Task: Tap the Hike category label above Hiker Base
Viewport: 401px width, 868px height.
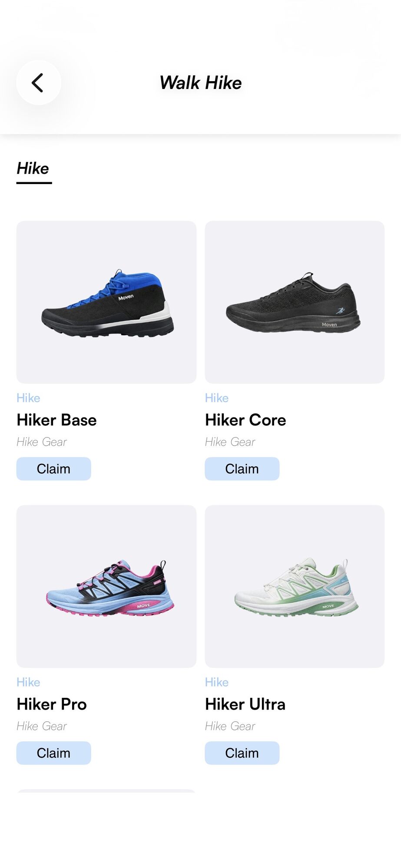Action: pos(28,398)
